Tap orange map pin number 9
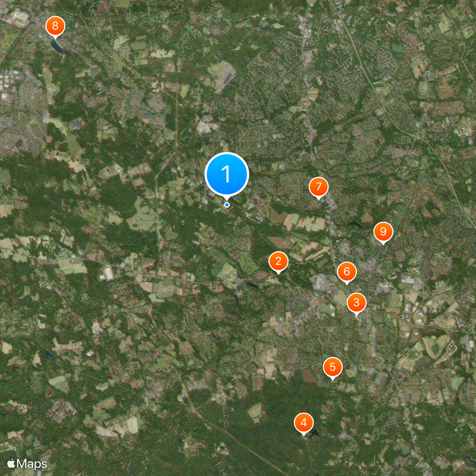 (x=383, y=232)
